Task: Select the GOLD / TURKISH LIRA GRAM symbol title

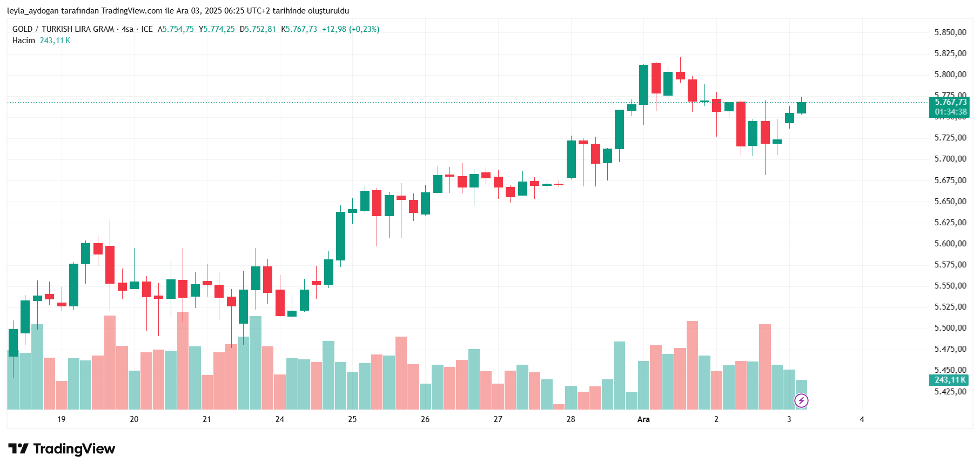Action: (x=63, y=29)
